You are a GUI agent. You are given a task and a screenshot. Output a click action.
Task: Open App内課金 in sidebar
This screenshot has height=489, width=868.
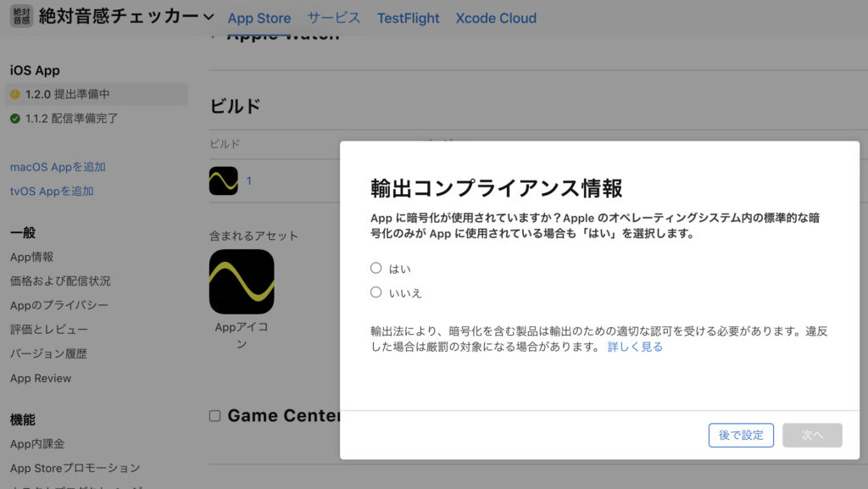[x=37, y=443]
